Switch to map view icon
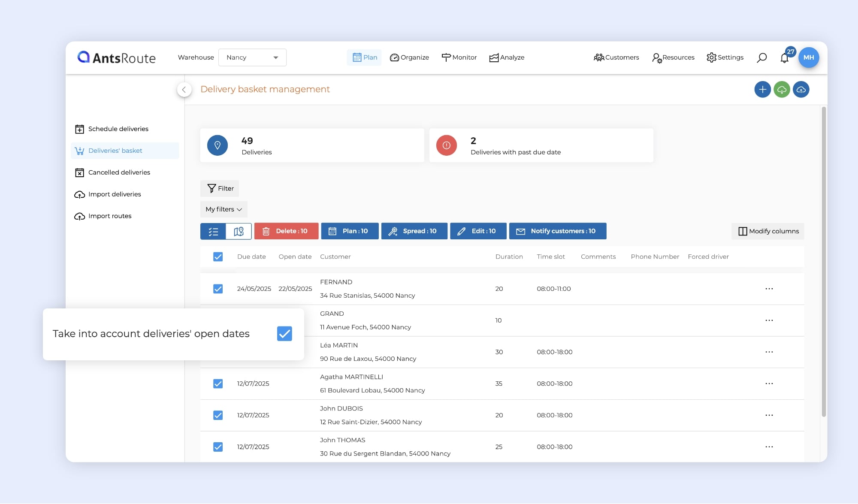Image resolution: width=858 pixels, height=504 pixels. pyautogui.click(x=239, y=231)
